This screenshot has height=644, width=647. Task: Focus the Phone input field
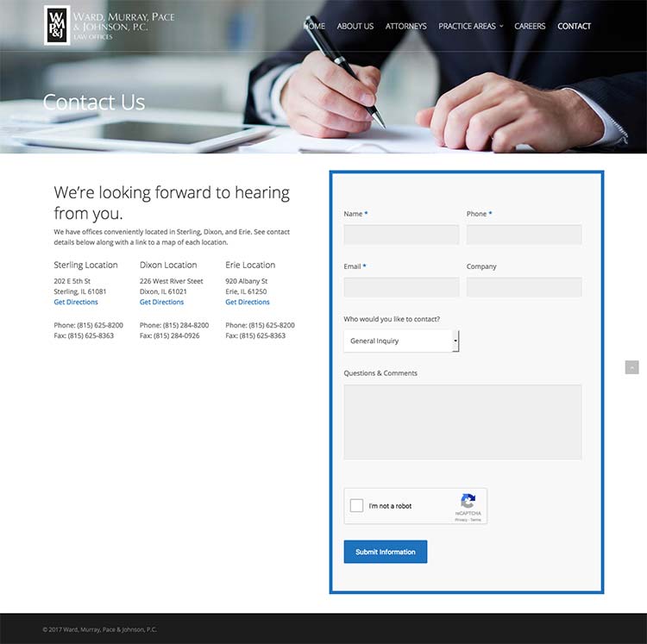click(x=524, y=234)
